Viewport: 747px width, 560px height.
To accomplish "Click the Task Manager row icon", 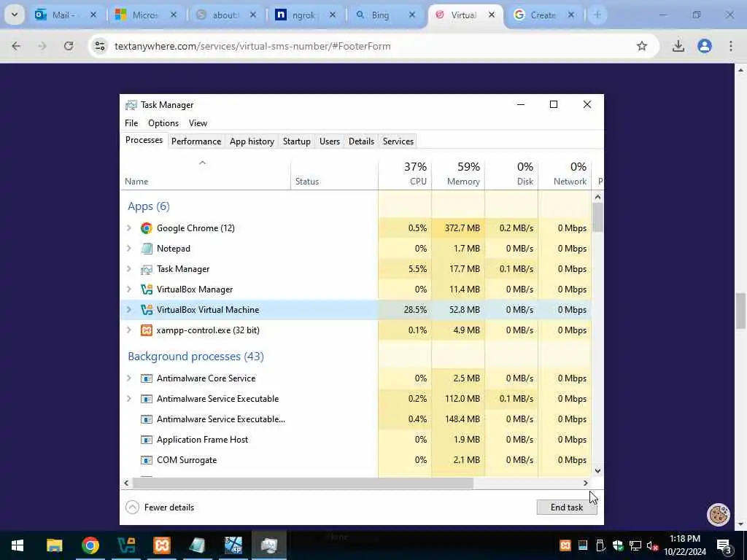I will (146, 269).
